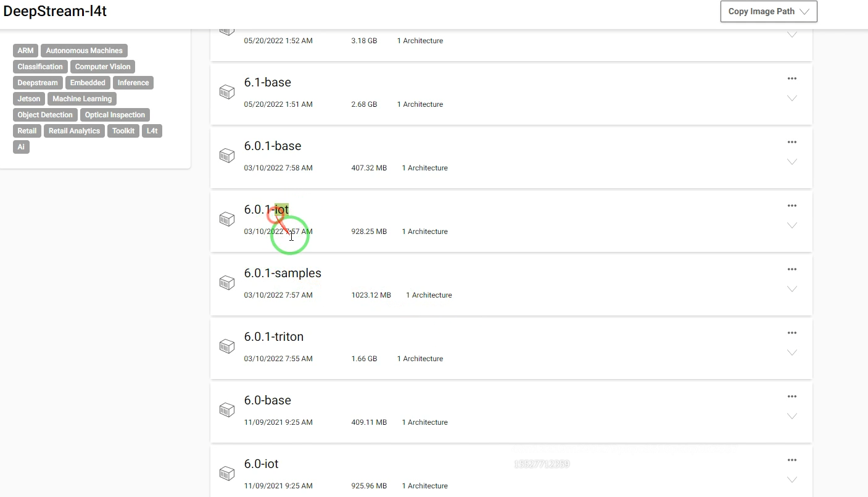Open the three-dot menu for 6.1-base
The image size is (868, 497).
792,78
